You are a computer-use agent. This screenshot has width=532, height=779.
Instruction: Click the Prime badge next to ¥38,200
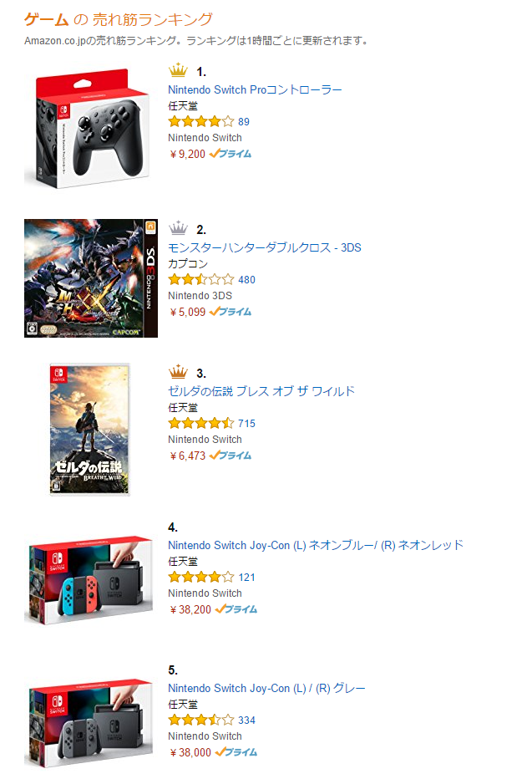[236, 609]
